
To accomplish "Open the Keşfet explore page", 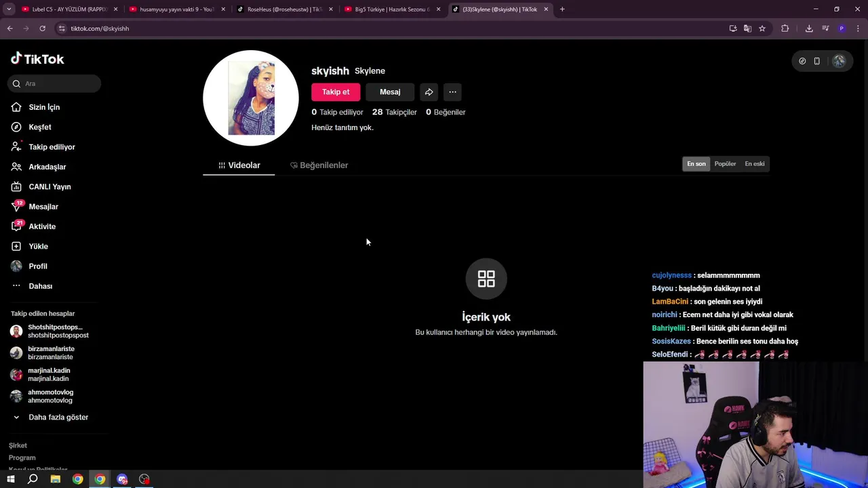I will coord(31,127).
